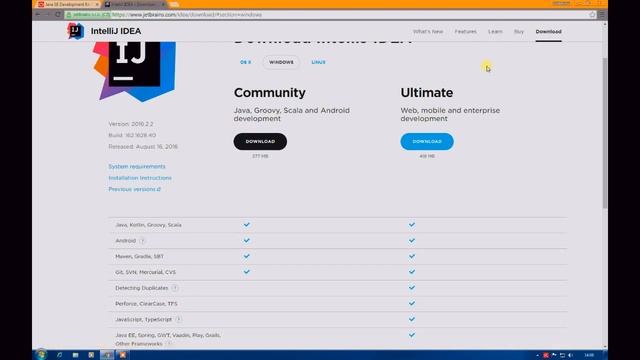The width and height of the screenshot is (640, 360).
Task: Download the Community edition
Action: tap(260, 142)
